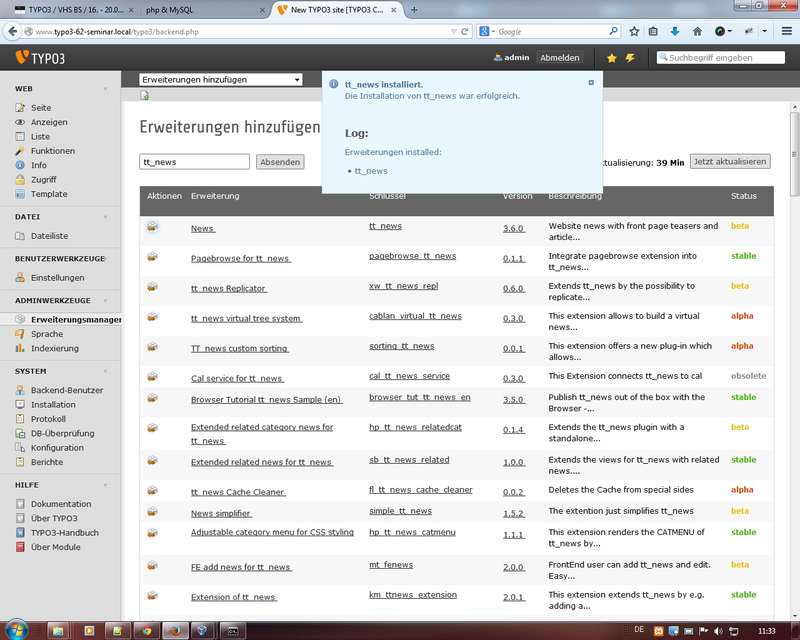The image size is (800, 640).
Task: Go to browser home page
Action: pos(697,32)
